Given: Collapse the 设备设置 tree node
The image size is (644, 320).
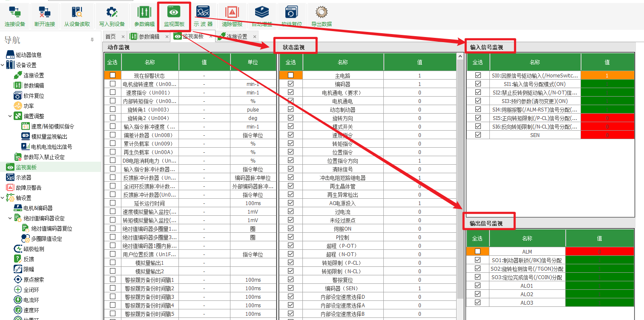Looking at the screenshot, I should (3, 65).
